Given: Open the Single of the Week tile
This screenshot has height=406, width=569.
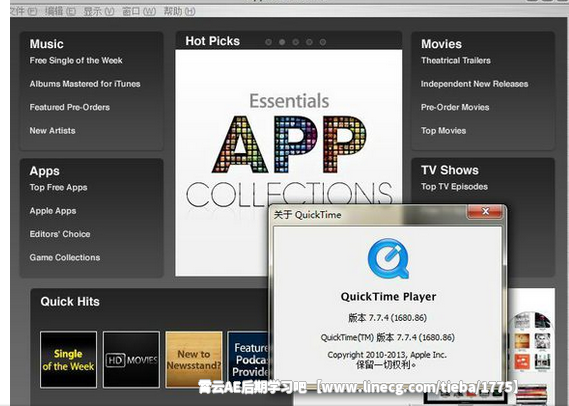Looking at the screenshot, I should coord(69,360).
